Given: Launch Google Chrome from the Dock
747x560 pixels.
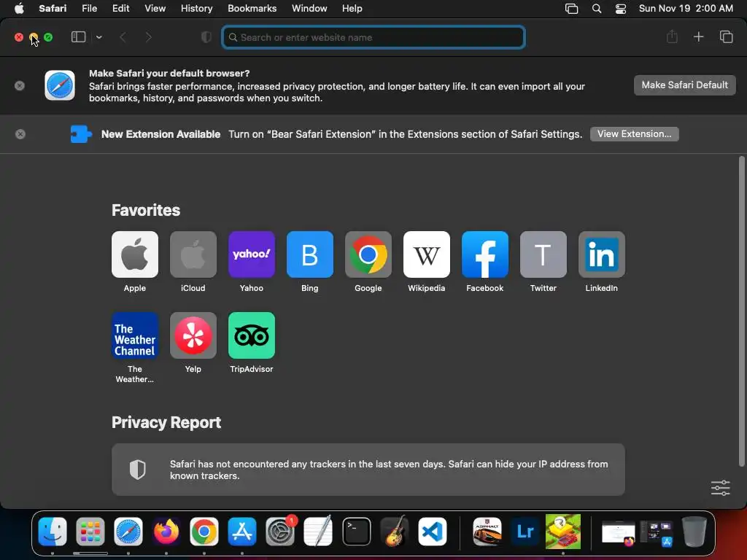Looking at the screenshot, I should click(204, 531).
